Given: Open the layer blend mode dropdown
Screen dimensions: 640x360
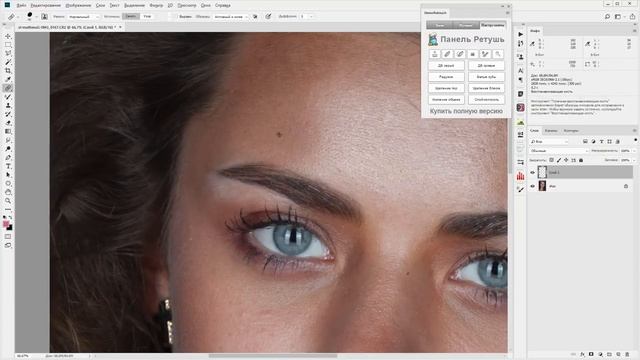Looking at the screenshot, I should (559, 151).
